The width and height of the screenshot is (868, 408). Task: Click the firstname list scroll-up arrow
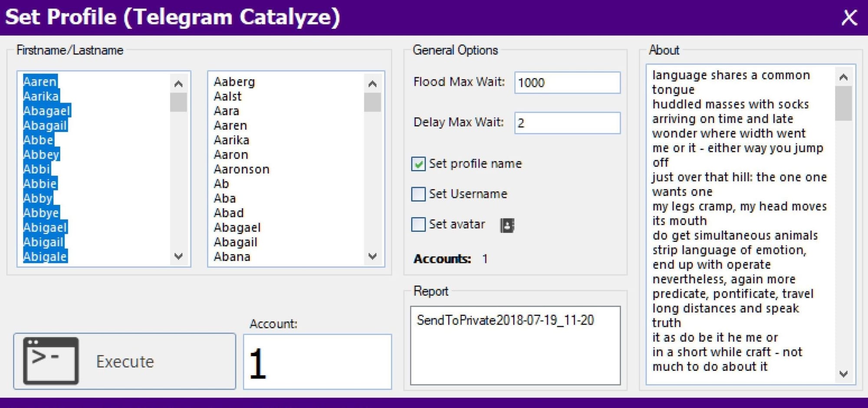178,83
